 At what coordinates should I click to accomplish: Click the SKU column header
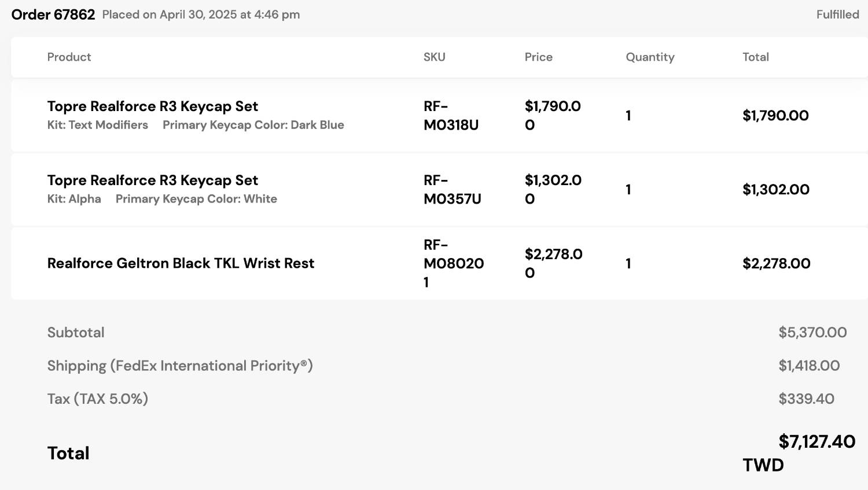coord(434,57)
